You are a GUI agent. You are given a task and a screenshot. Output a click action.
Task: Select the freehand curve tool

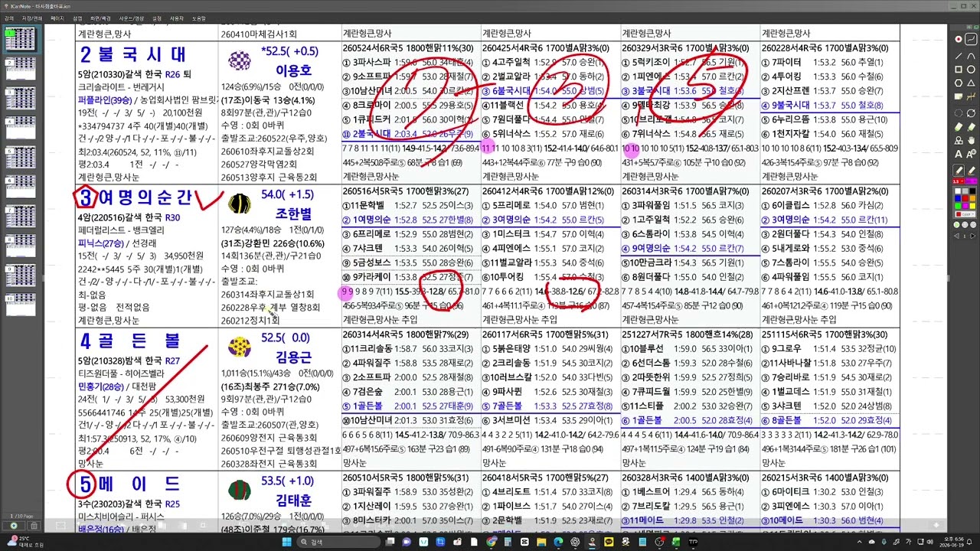(x=971, y=38)
